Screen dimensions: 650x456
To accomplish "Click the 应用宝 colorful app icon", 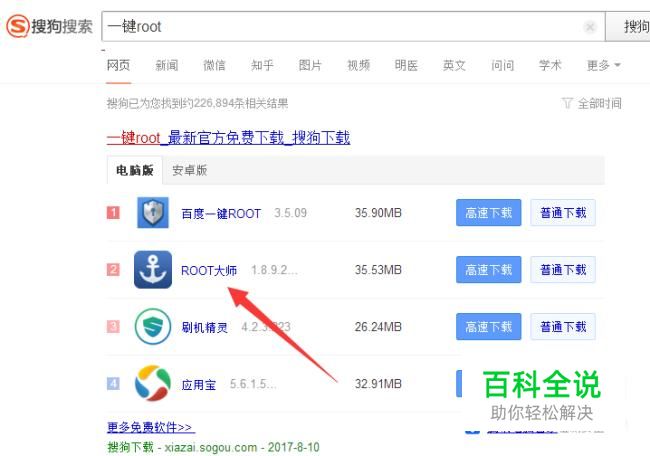I will 153,383.
